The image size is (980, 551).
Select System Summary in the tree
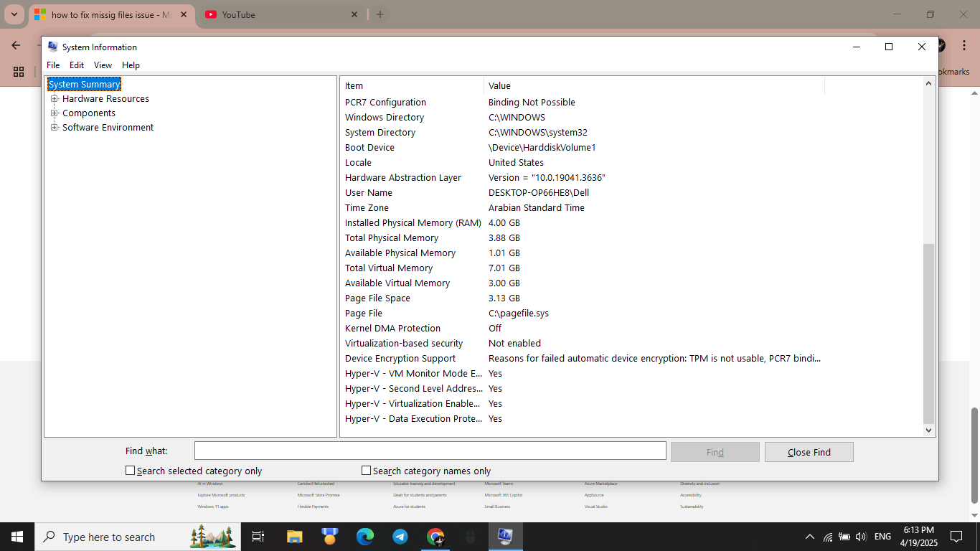point(85,85)
